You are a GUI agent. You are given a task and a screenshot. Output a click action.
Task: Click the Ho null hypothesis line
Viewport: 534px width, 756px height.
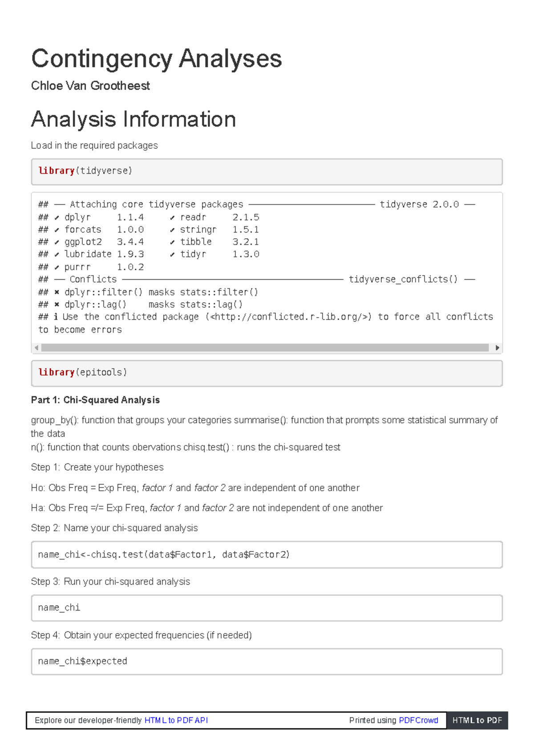point(195,488)
